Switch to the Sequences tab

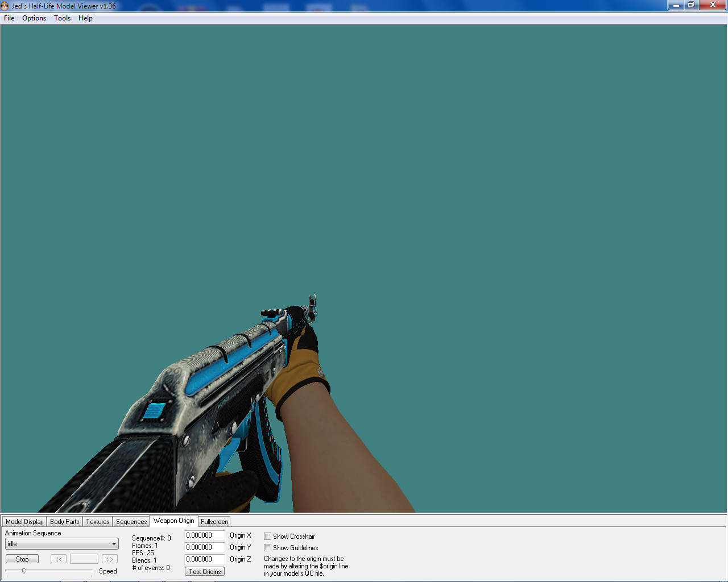pyautogui.click(x=131, y=521)
